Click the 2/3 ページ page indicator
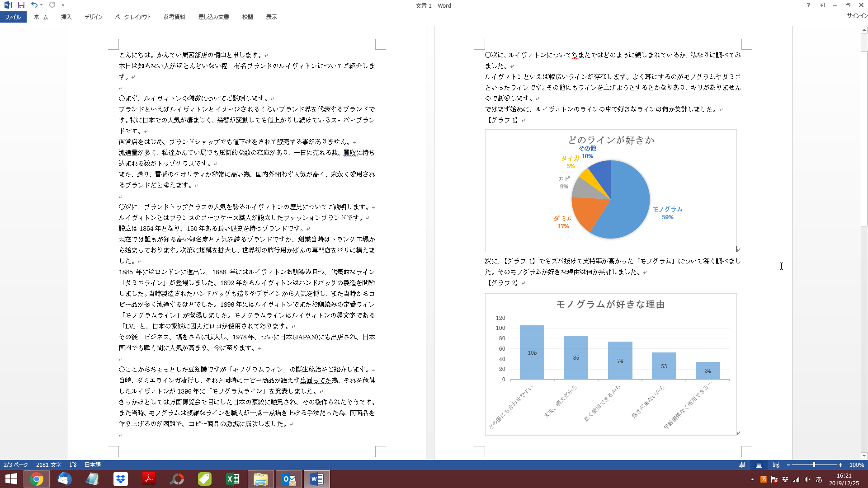868x488 pixels. click(16, 465)
